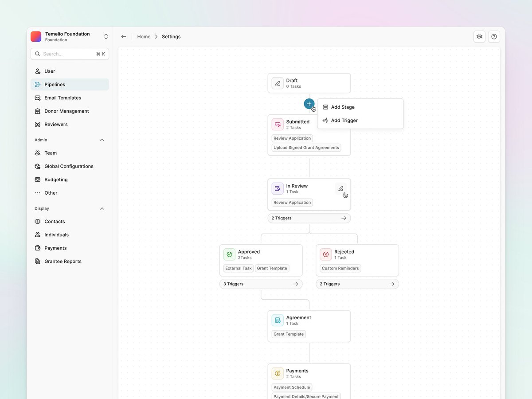Screen dimensions: 532x399
Task: Open the organization switcher chevrons
Action: pyautogui.click(x=106, y=37)
